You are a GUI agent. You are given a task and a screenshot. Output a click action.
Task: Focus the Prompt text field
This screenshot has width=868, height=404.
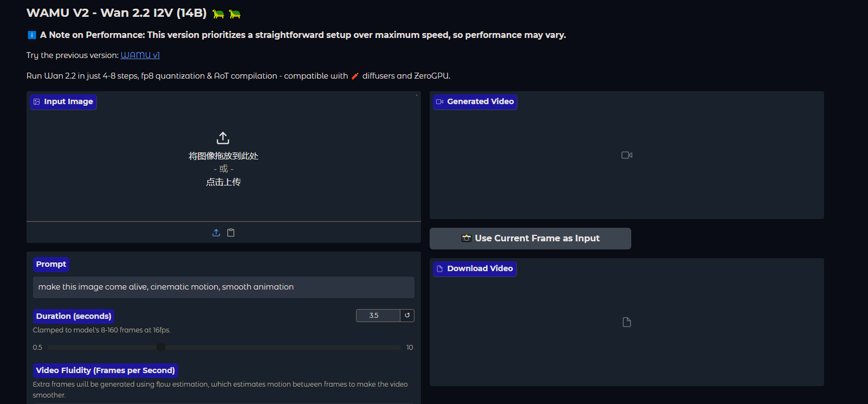223,287
